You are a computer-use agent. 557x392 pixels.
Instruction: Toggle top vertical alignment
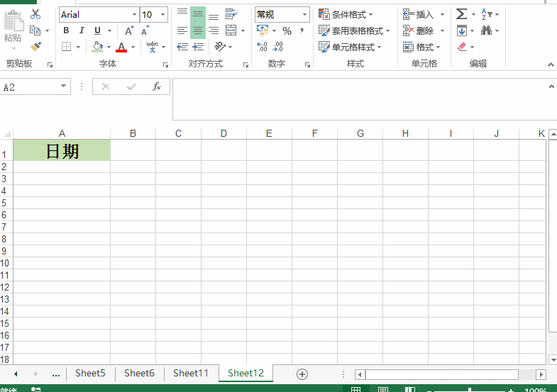pyautogui.click(x=182, y=14)
